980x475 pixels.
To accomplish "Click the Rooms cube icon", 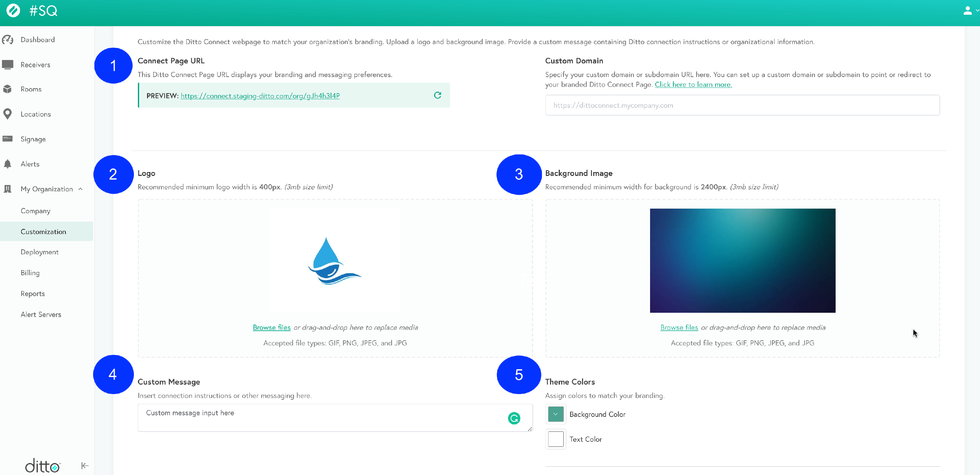I will 8,89.
